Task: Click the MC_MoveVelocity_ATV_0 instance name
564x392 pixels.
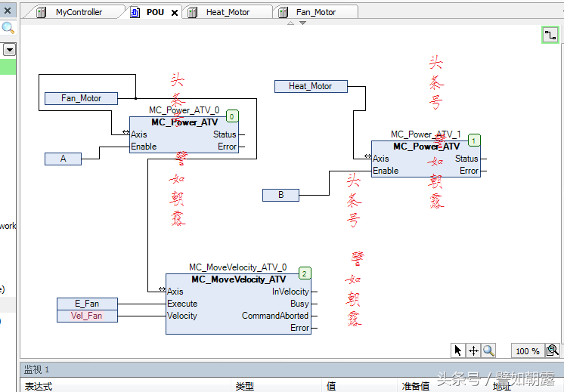Action: click(237, 267)
